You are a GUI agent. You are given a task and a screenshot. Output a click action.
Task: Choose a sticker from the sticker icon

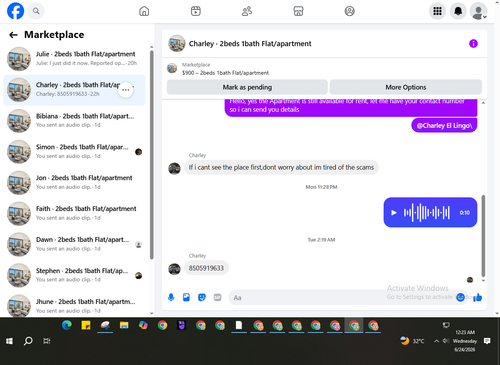pyautogui.click(x=202, y=297)
